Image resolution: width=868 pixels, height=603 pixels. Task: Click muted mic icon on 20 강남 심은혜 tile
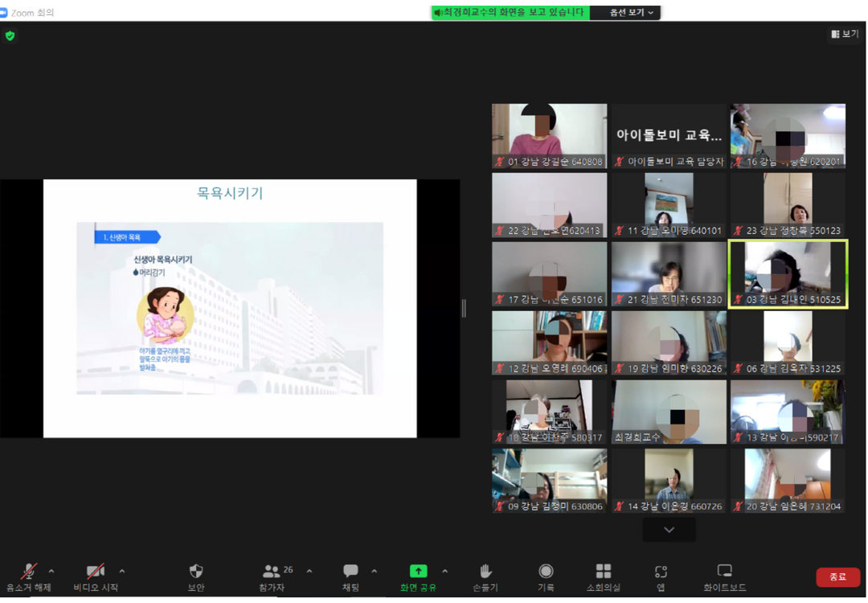(x=738, y=506)
